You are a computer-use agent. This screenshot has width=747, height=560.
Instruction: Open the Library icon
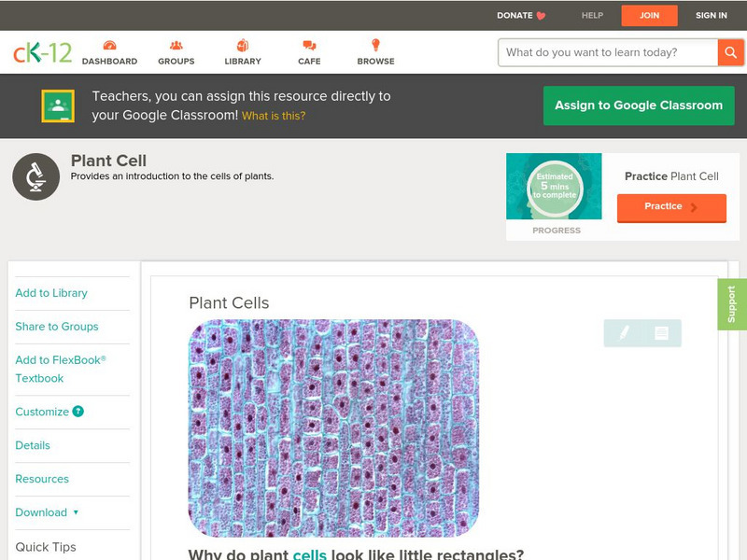tap(243, 46)
